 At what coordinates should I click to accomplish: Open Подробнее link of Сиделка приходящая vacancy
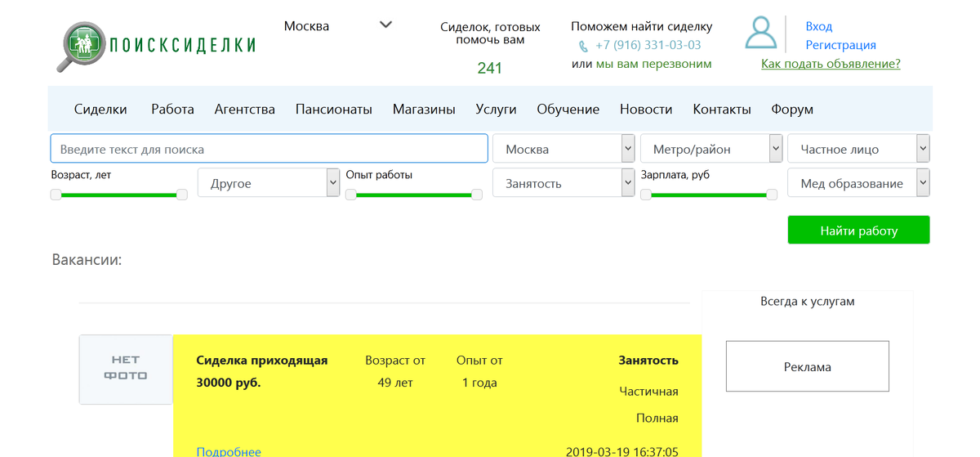[229, 451]
